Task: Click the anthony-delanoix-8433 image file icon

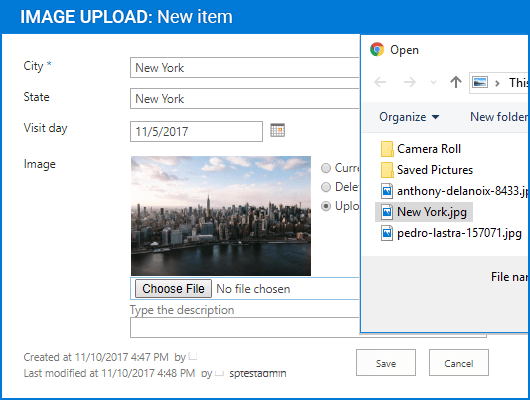Action: coord(387,191)
